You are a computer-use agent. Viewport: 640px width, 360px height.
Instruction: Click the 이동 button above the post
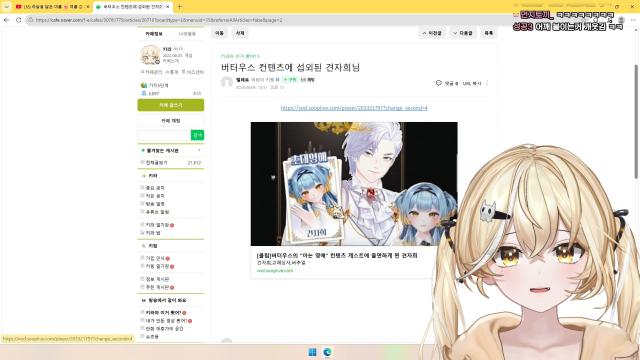(220, 33)
